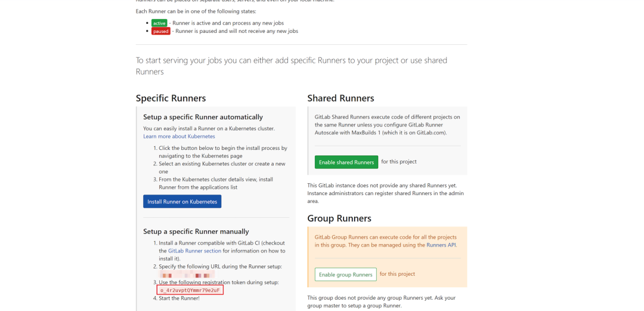The image size is (644, 311).
Task: Click 'for this project' text beside group Runners
Action: [397, 274]
